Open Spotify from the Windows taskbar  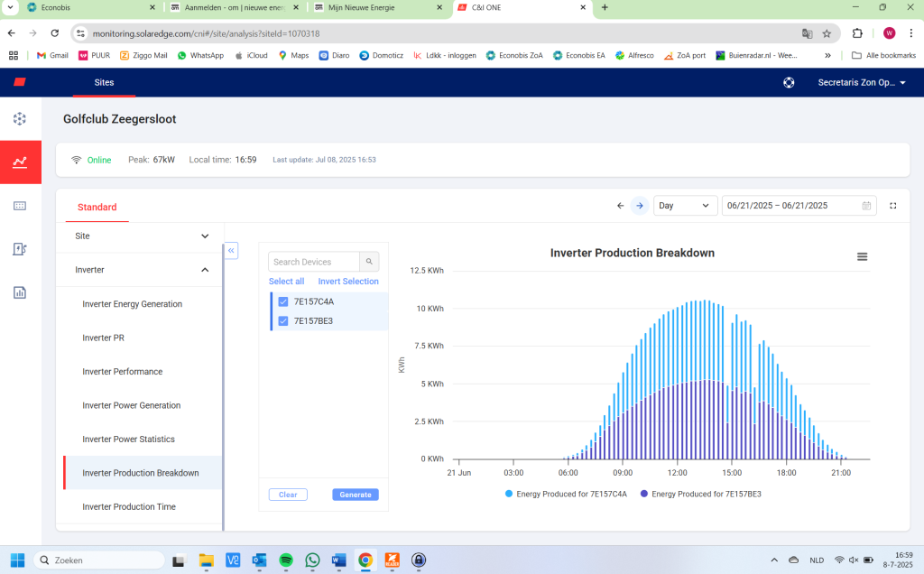coord(286,560)
